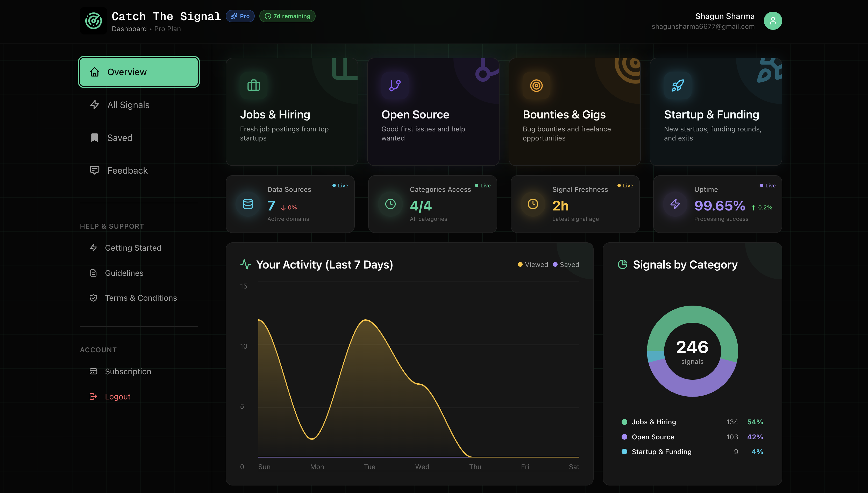Click the Bounties & Gigs target icon
This screenshot has width=868, height=493.
click(536, 85)
